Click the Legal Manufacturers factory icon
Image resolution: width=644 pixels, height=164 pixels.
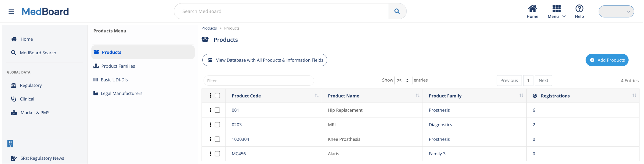click(x=96, y=93)
